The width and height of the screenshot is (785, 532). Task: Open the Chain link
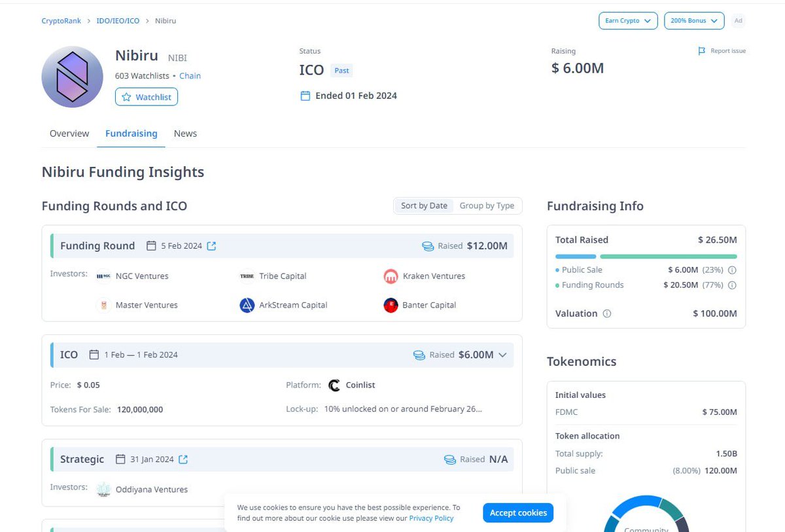coord(190,76)
